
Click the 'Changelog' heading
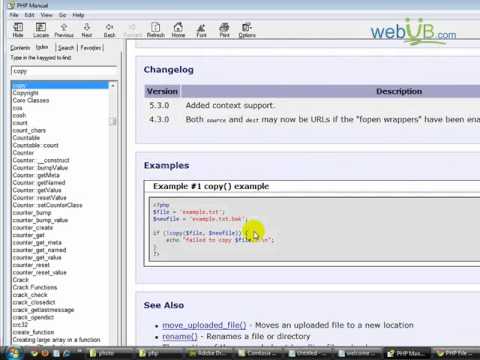[x=169, y=70]
